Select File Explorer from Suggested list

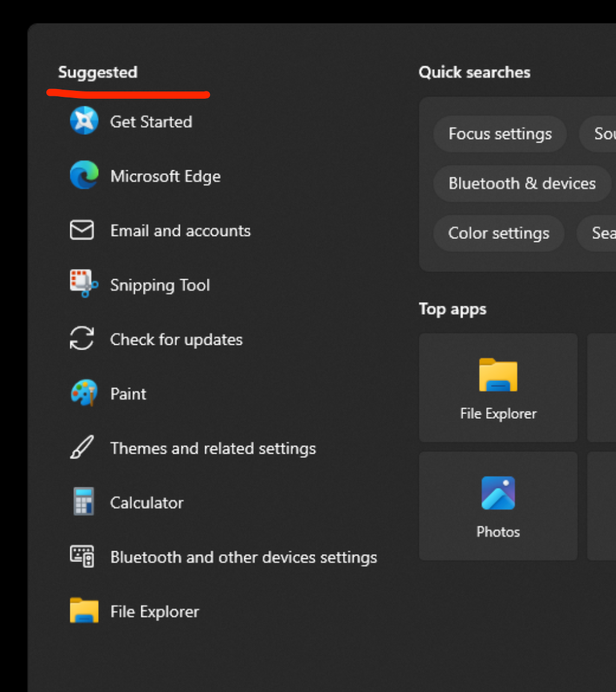point(155,611)
